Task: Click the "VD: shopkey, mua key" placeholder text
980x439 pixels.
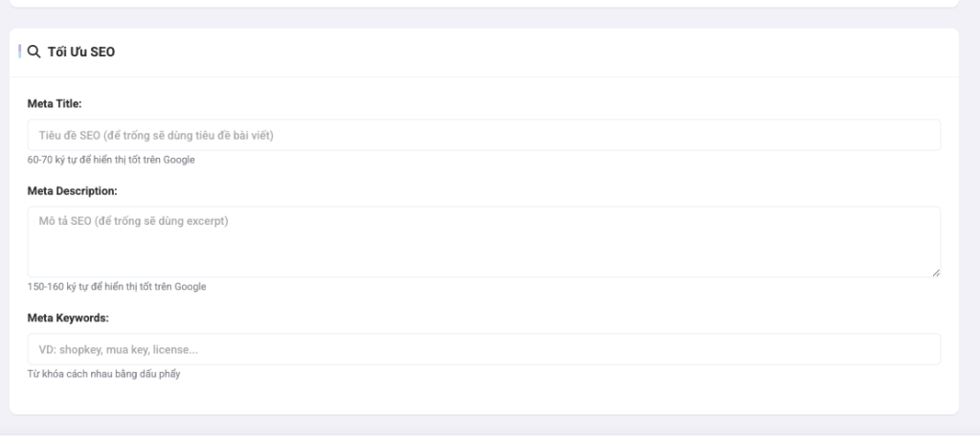Action: [x=119, y=349]
